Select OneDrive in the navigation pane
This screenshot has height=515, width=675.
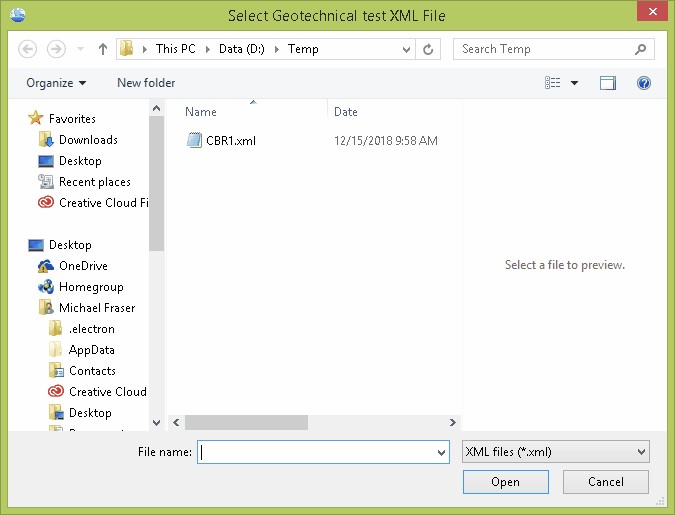tap(83, 266)
